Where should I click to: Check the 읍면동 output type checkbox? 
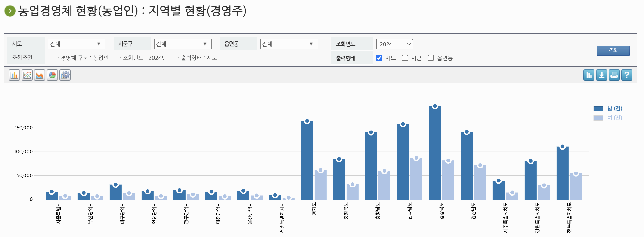[x=431, y=58]
